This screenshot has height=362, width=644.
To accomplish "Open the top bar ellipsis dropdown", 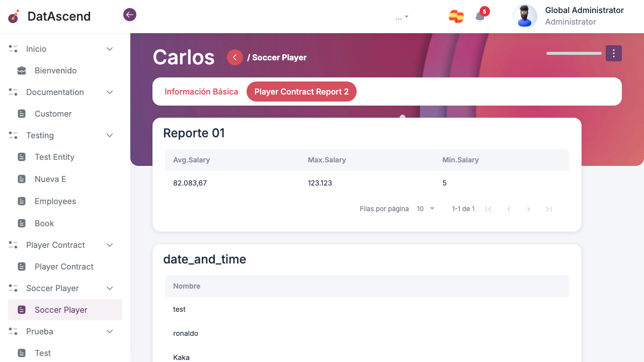I will tap(402, 17).
